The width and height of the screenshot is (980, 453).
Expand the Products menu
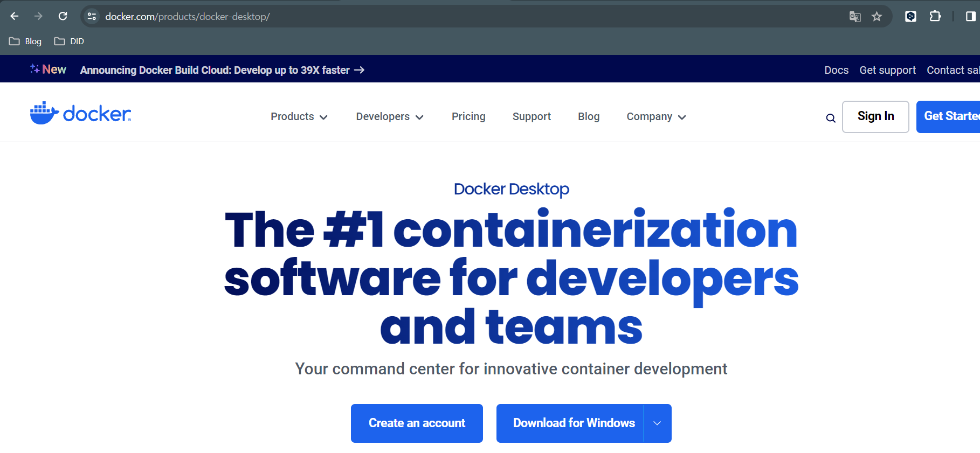[299, 117]
